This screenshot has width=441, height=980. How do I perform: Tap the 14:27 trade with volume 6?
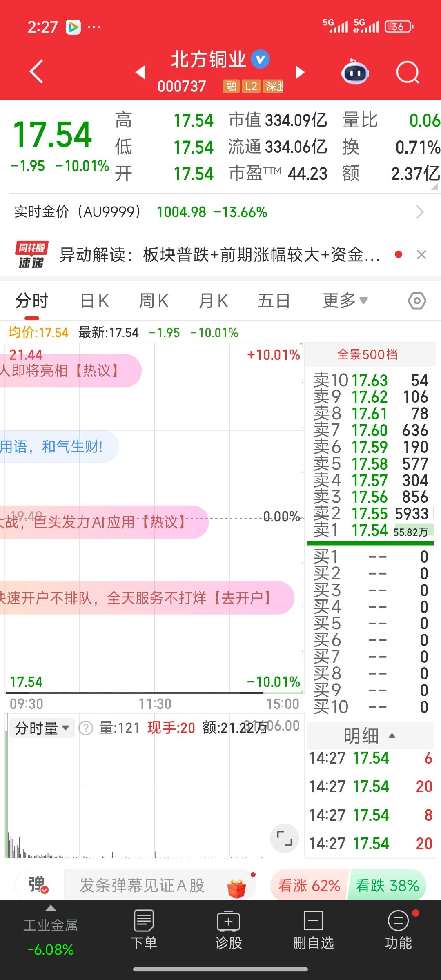[371, 758]
